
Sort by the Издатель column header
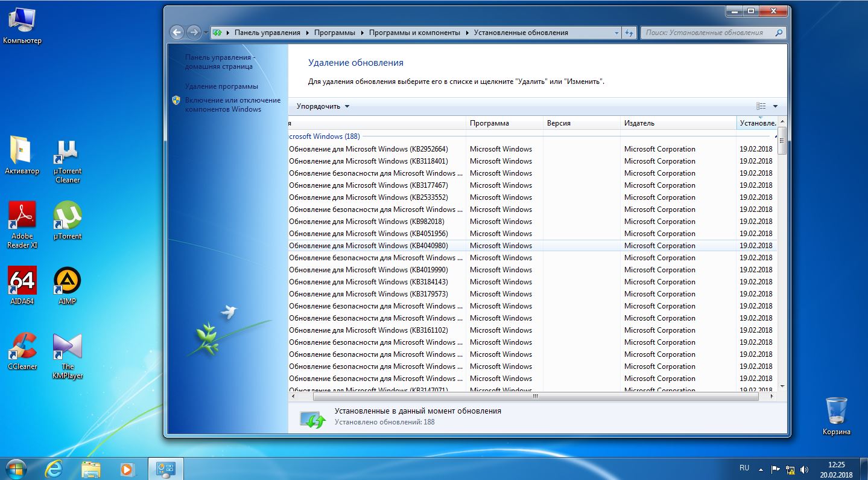[679, 123]
